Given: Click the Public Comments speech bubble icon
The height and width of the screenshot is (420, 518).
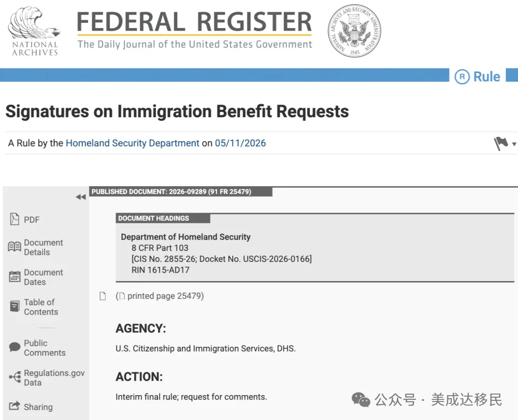Looking at the screenshot, I should click(x=14, y=347).
